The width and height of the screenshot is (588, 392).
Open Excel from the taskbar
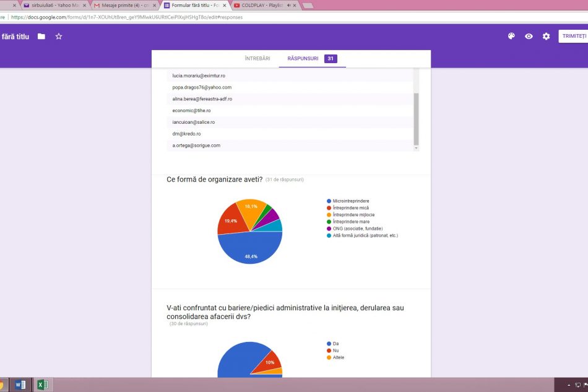tap(42, 385)
